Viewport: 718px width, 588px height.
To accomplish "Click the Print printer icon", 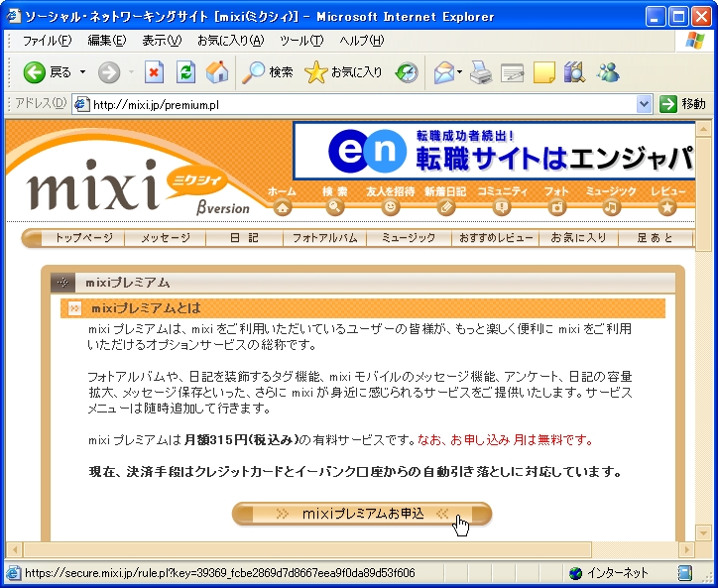I will [x=481, y=72].
